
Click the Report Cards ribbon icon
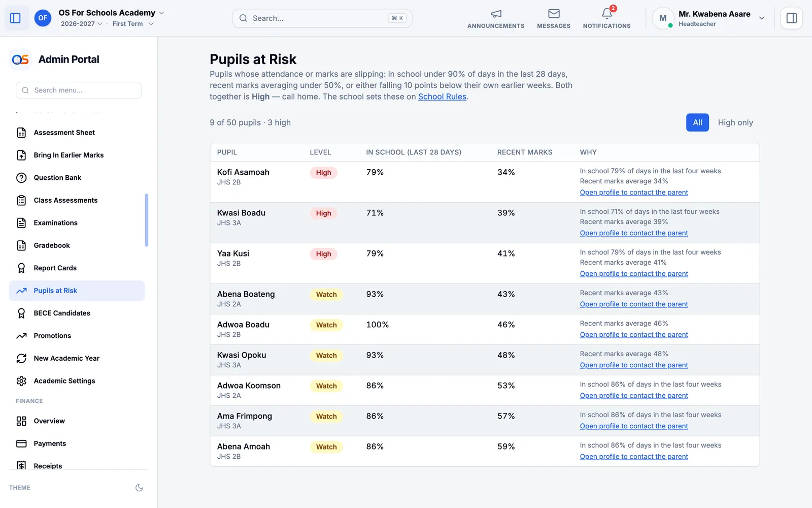point(21,268)
